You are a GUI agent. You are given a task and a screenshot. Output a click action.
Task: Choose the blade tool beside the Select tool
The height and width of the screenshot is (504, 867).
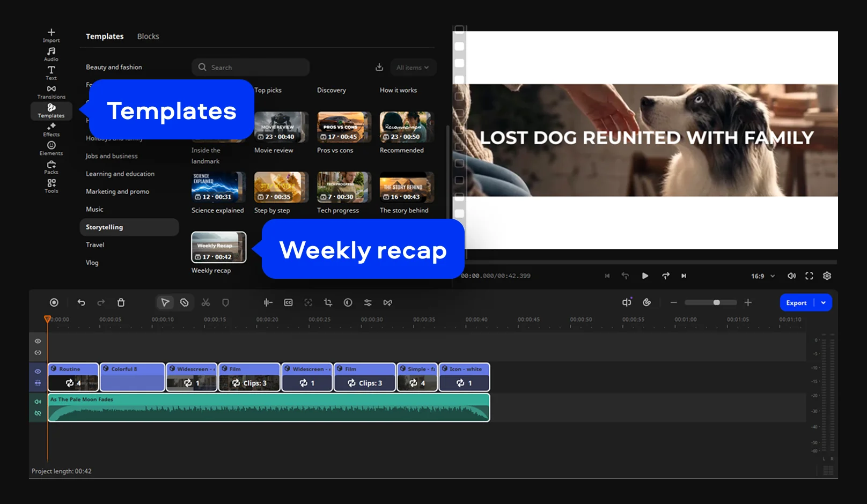pyautogui.click(x=184, y=302)
